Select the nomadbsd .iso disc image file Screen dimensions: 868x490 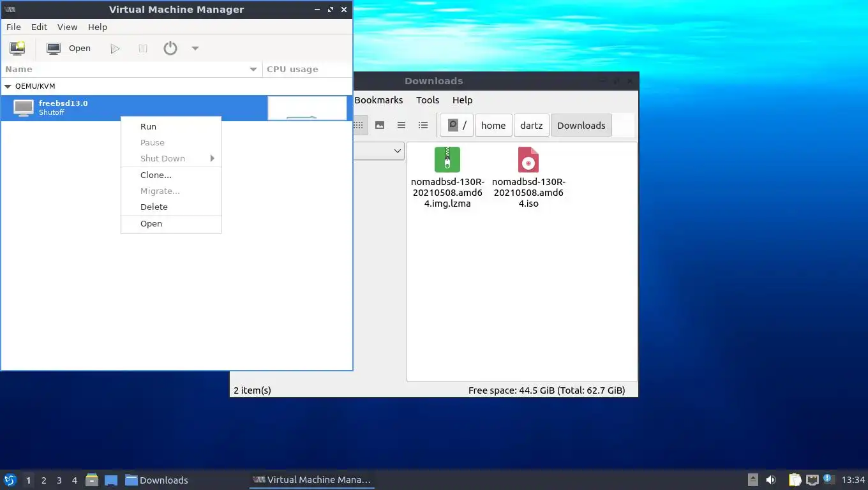(x=528, y=177)
